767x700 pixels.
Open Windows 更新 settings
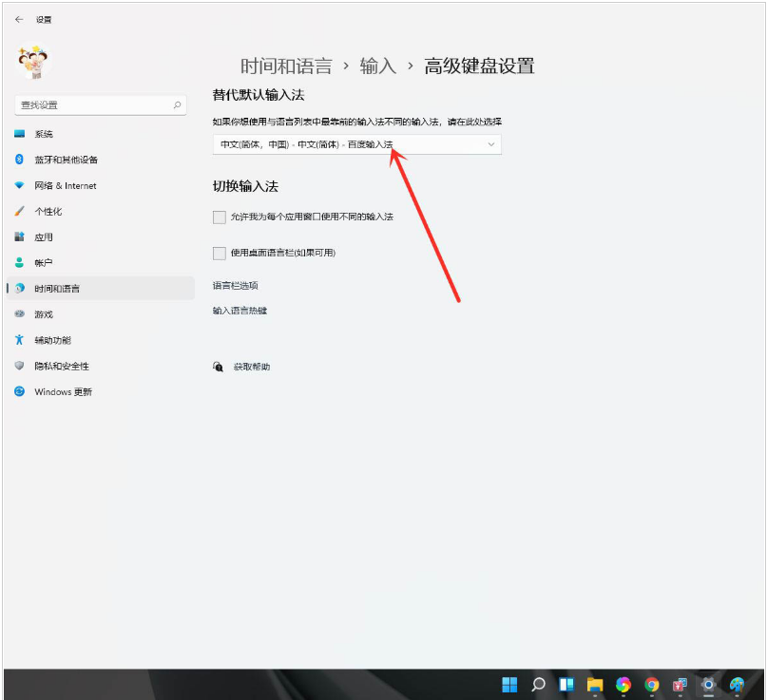pyautogui.click(x=101, y=392)
